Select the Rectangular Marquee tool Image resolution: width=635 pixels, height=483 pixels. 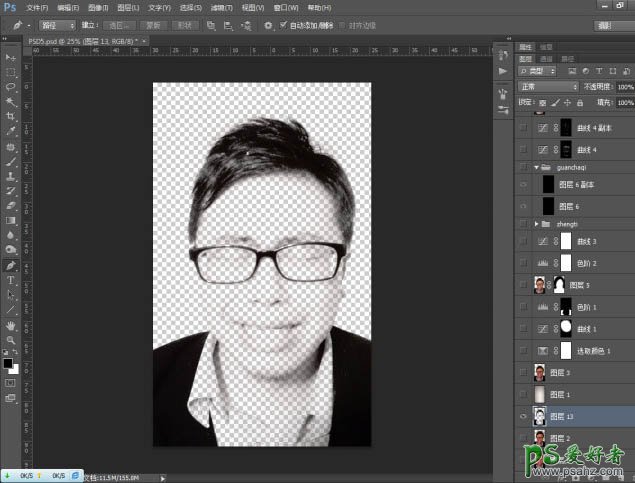pyautogui.click(x=11, y=73)
